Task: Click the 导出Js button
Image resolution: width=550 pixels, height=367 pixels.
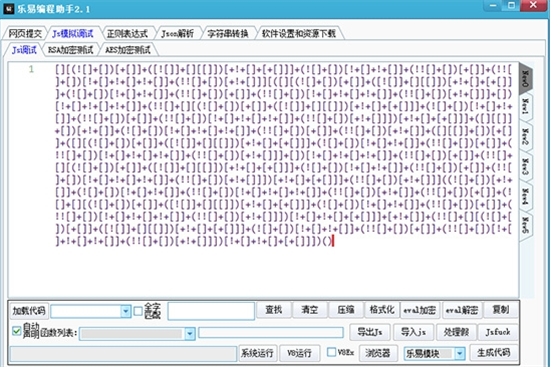Action: 370,332
